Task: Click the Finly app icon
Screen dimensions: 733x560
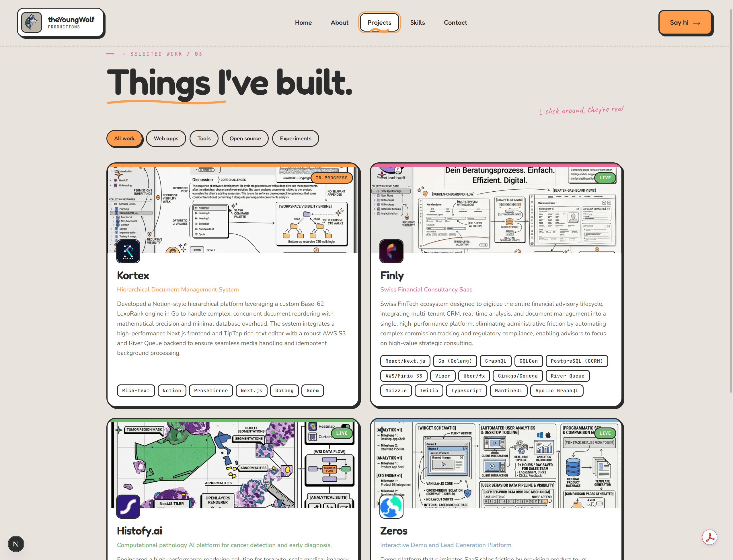Action: click(x=391, y=251)
